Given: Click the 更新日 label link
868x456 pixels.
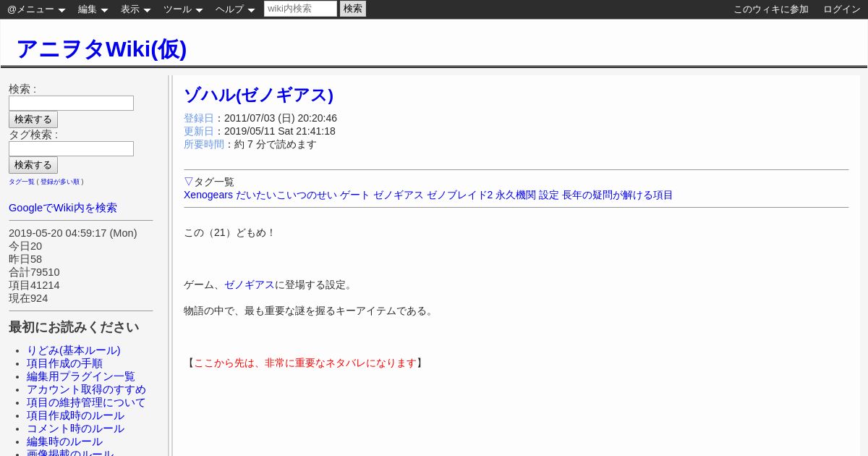Looking at the screenshot, I should [x=199, y=131].
